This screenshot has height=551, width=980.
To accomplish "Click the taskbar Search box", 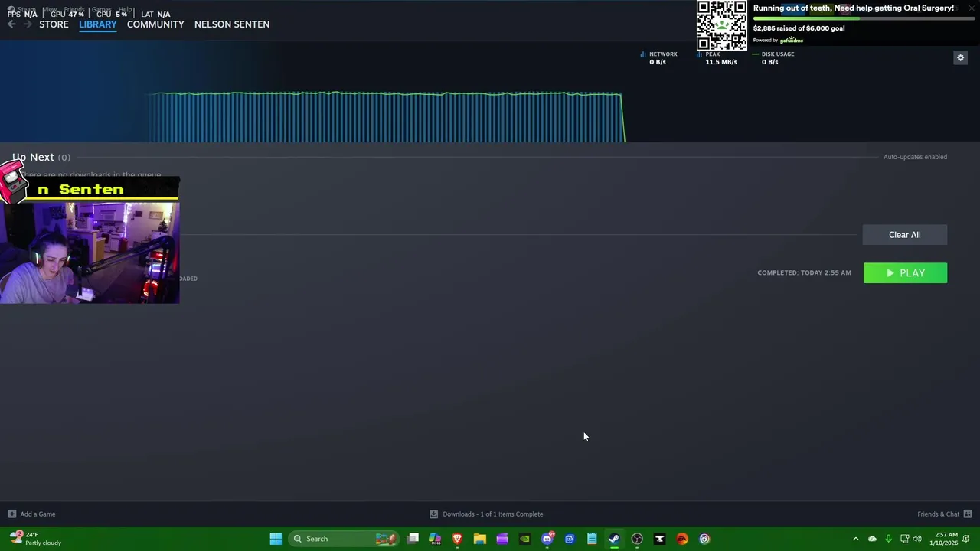I will click(343, 539).
